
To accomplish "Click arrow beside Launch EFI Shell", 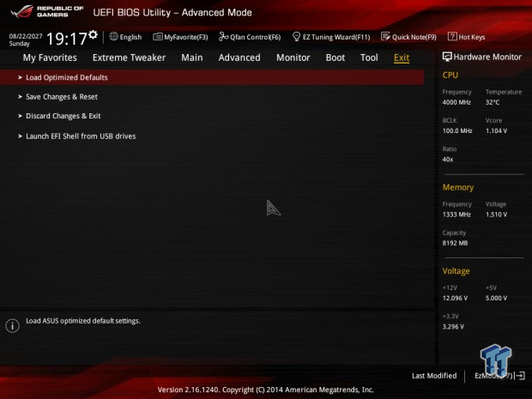I will tap(20, 136).
